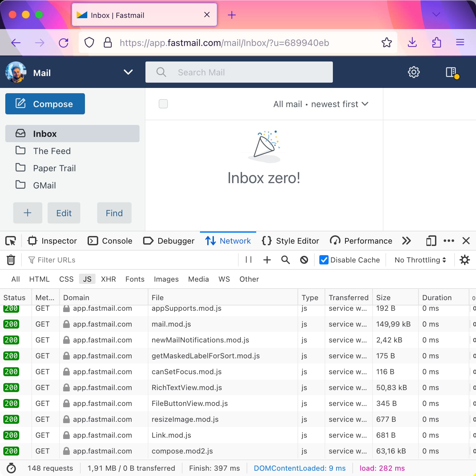Click the DOMContentLoaded timing marker
This screenshot has height=476, width=476.
[x=299, y=468]
